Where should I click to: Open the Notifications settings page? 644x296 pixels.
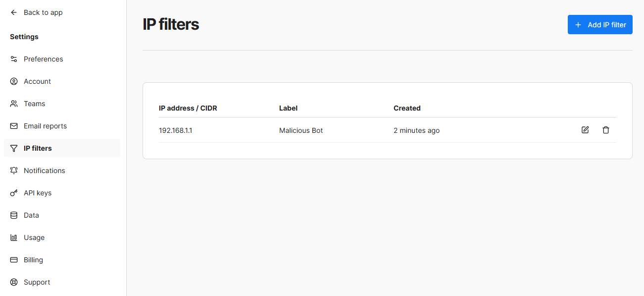coord(45,171)
